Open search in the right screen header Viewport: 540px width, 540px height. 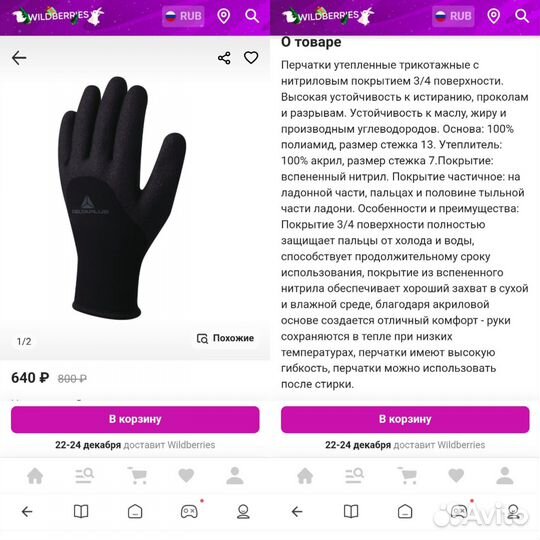click(522, 16)
